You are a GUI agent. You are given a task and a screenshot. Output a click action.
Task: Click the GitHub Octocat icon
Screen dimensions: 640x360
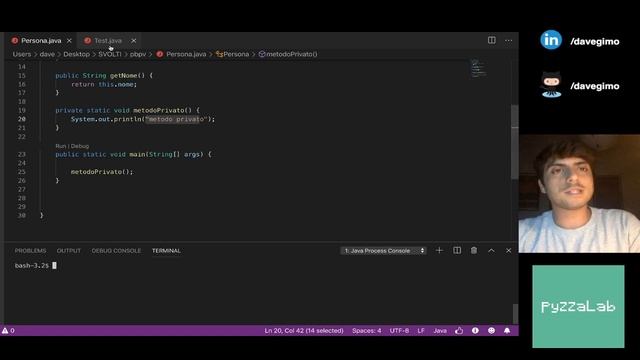pos(551,84)
